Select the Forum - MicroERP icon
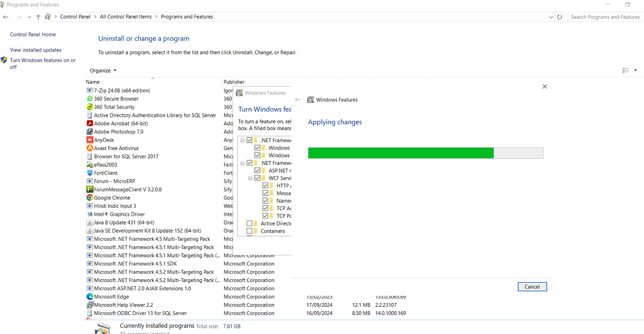Viewport: 644px width, 334px height. (90, 181)
